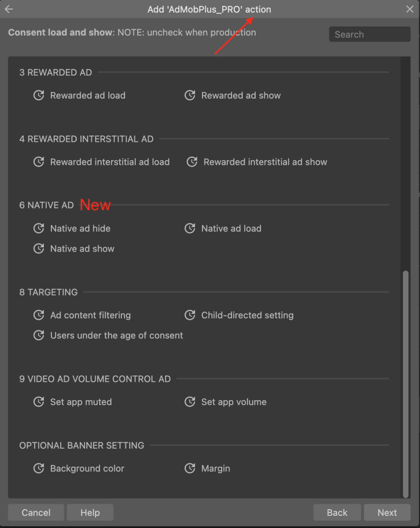
Task: Pick the 'Child-directed setting' targeting action
Action: (x=190, y=315)
